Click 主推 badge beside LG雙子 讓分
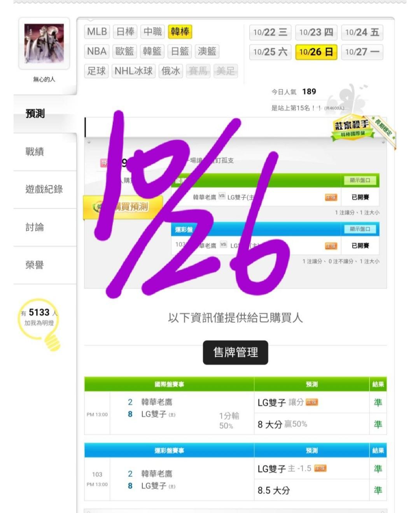The image size is (420, 513). click(312, 402)
